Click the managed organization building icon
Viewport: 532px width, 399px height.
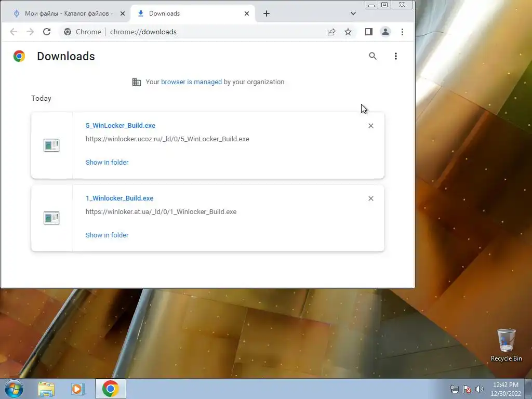coord(137,82)
